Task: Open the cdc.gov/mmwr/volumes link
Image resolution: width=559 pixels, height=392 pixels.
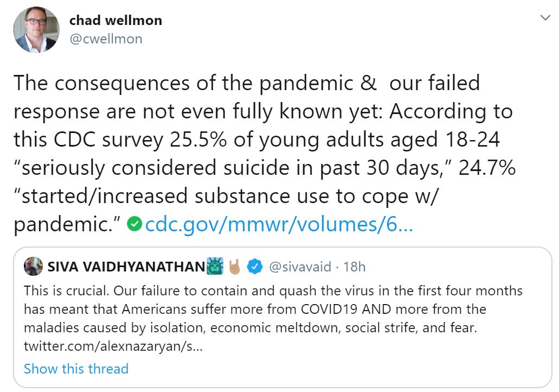Action: coord(279,224)
